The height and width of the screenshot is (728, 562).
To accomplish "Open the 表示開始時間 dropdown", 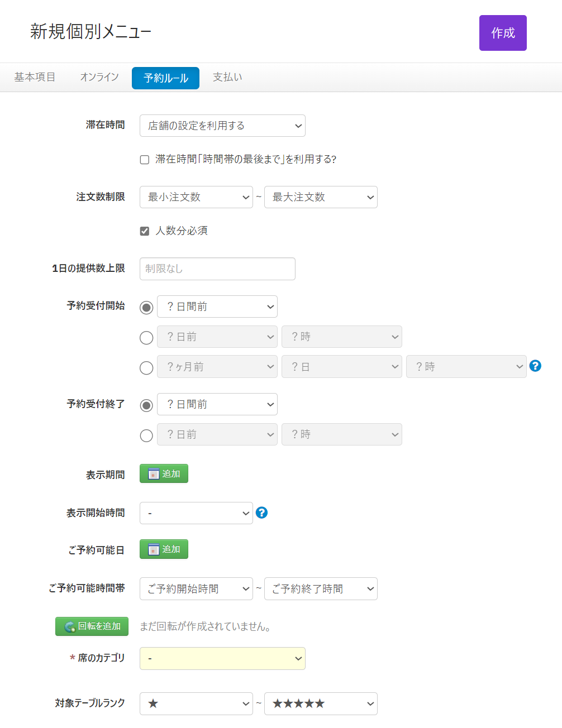I will click(x=196, y=513).
